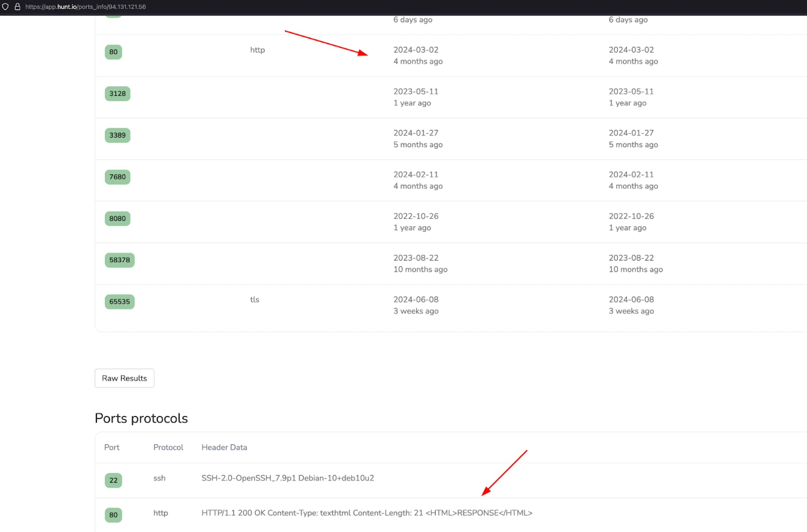Select port 3389 badge
The image size is (807, 532).
pyautogui.click(x=117, y=135)
